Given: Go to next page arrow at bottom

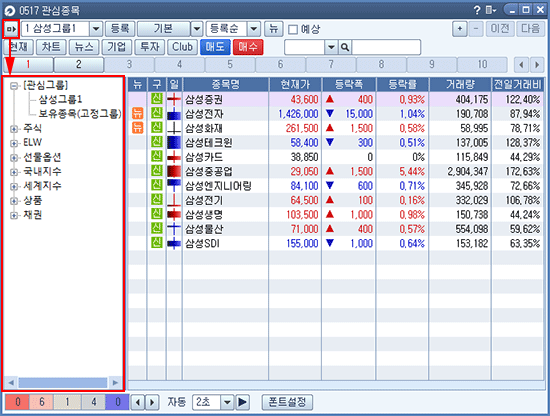Looking at the screenshot, I should 152,402.
